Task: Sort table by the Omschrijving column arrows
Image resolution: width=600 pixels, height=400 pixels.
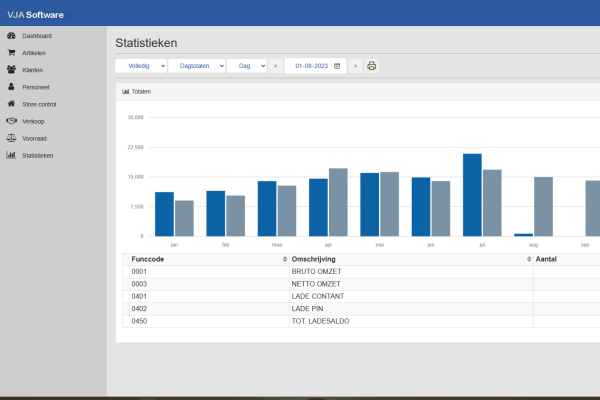Action: [x=529, y=259]
